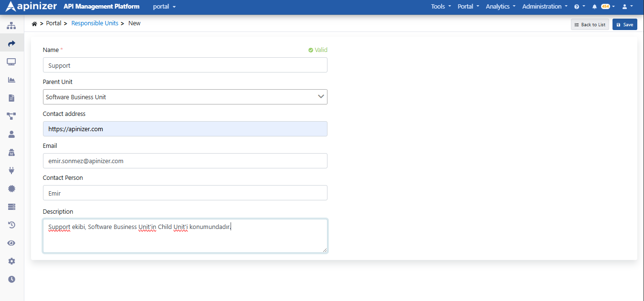Image resolution: width=644 pixels, height=301 pixels.
Task: Open the user silhouette icon in the sidebar
Action: point(11,134)
